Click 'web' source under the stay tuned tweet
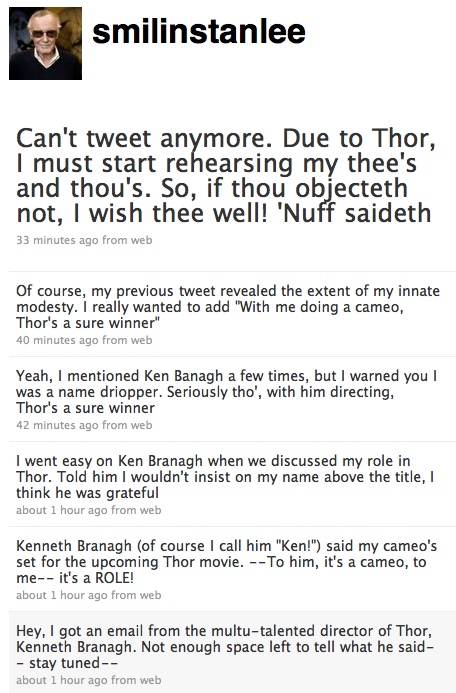This screenshot has height=693, width=456. pos(150,680)
